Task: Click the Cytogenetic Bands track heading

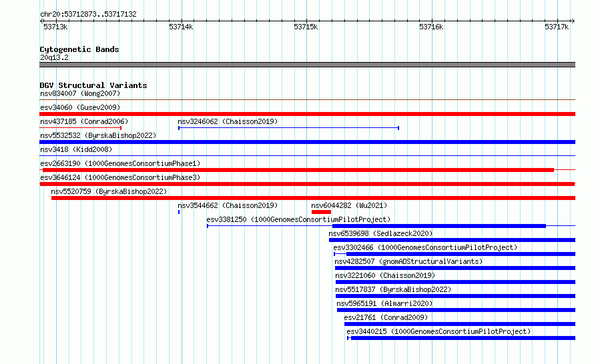Action: 79,49
